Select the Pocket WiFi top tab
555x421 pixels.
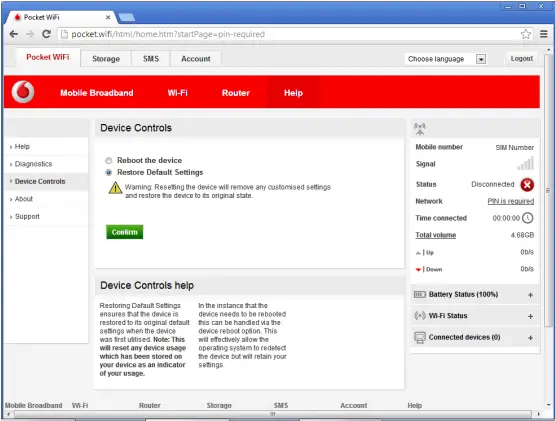(48, 57)
